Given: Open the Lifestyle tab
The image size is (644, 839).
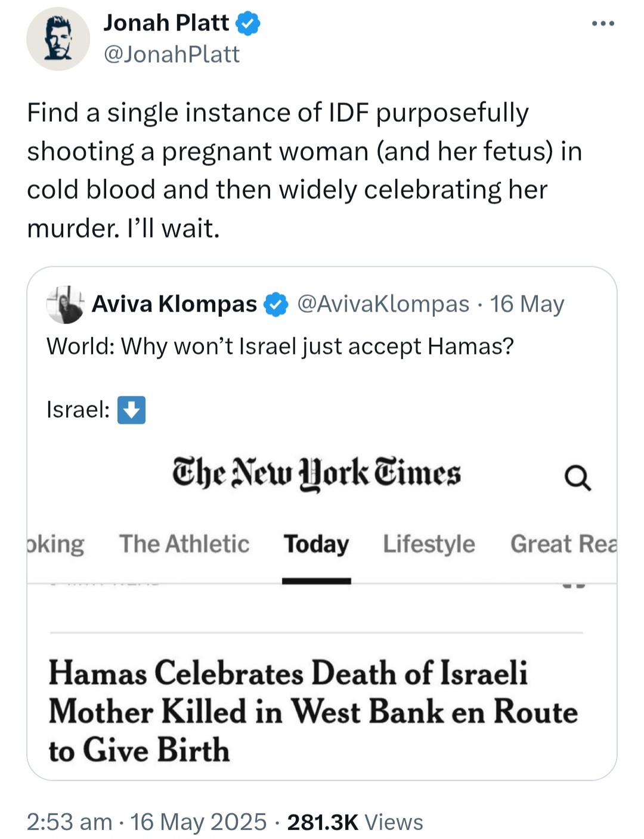Looking at the screenshot, I should [x=429, y=544].
